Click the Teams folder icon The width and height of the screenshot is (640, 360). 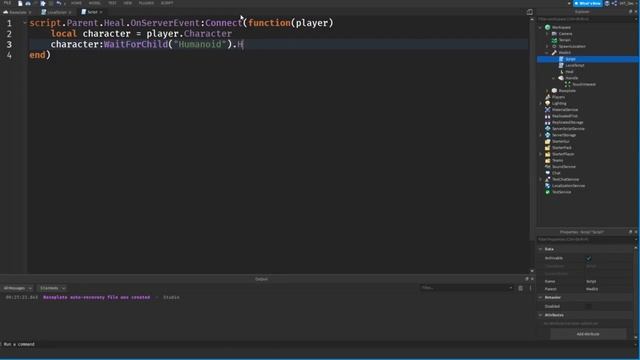pyautogui.click(x=548, y=160)
